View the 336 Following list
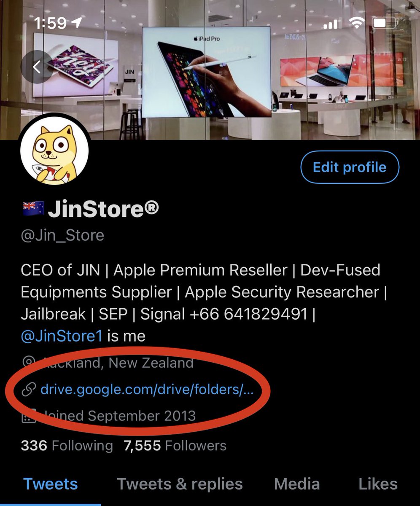This screenshot has width=420, height=506. click(67, 446)
